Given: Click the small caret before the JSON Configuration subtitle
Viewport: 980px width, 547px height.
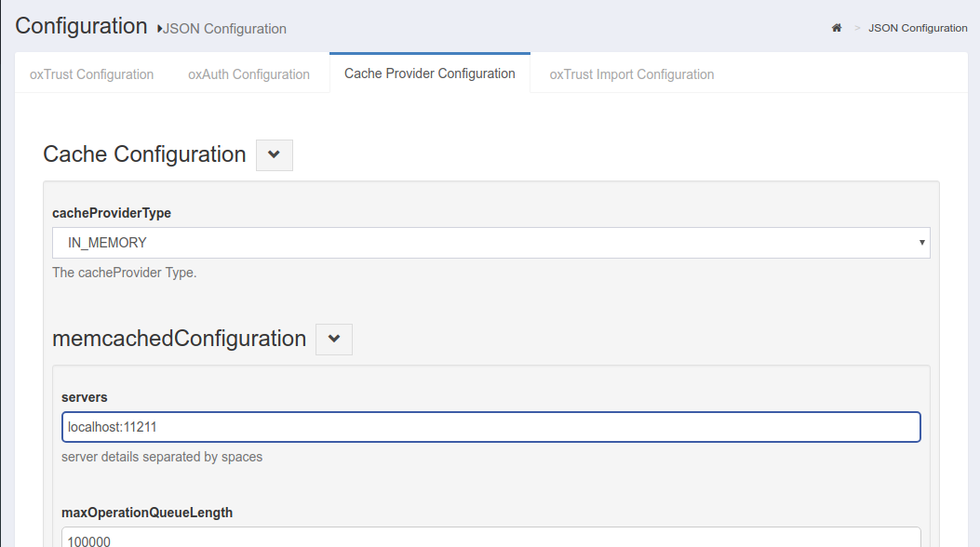Looking at the screenshot, I should click(x=160, y=29).
